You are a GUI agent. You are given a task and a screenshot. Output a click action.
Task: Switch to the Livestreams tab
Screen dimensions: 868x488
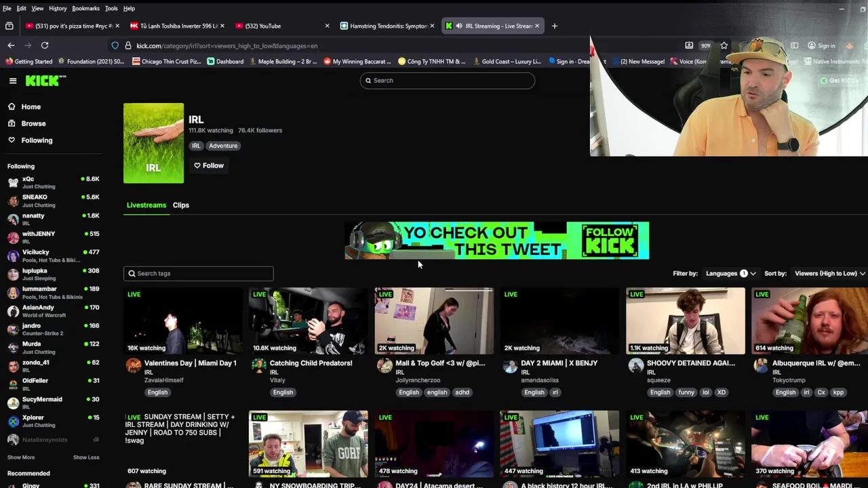[x=146, y=205]
